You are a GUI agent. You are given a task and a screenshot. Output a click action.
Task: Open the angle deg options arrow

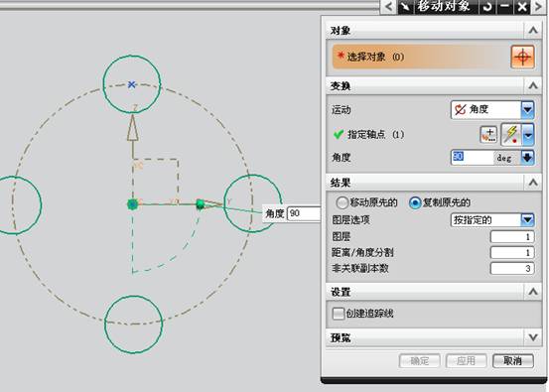tap(527, 158)
